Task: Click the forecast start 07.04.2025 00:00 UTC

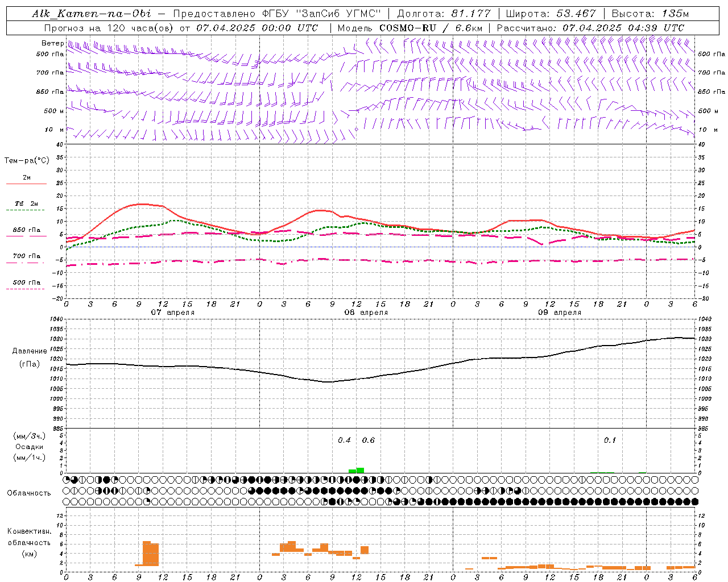Action: (257, 28)
